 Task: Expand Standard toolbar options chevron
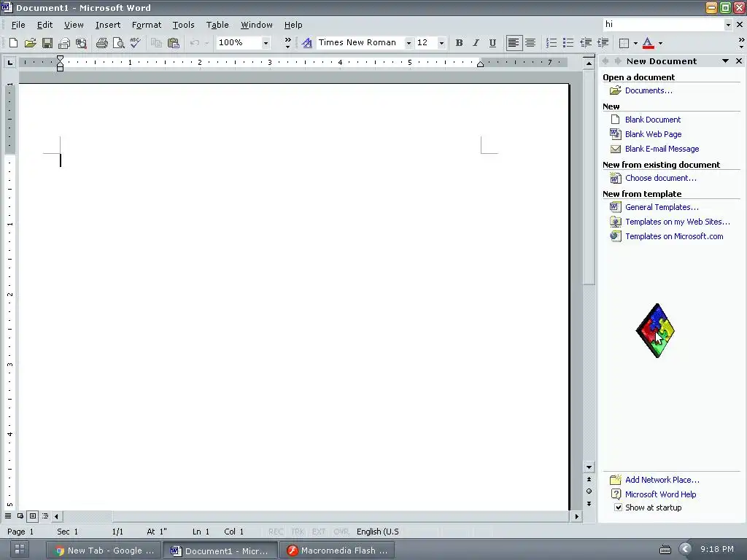tap(287, 43)
